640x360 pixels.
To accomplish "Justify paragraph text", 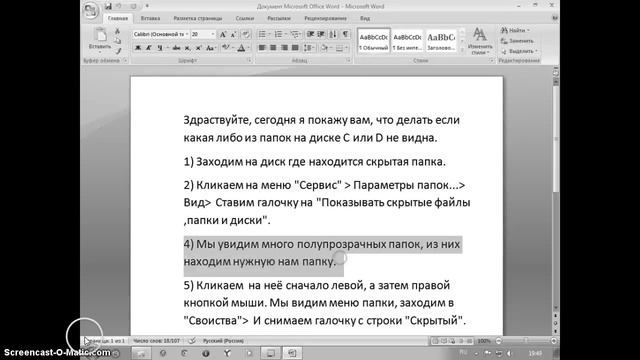I will (x=295, y=48).
